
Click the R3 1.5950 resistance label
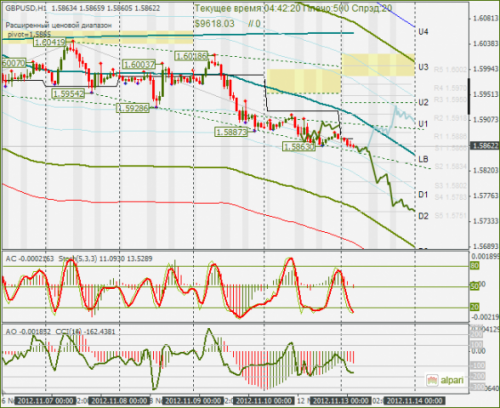450,100
